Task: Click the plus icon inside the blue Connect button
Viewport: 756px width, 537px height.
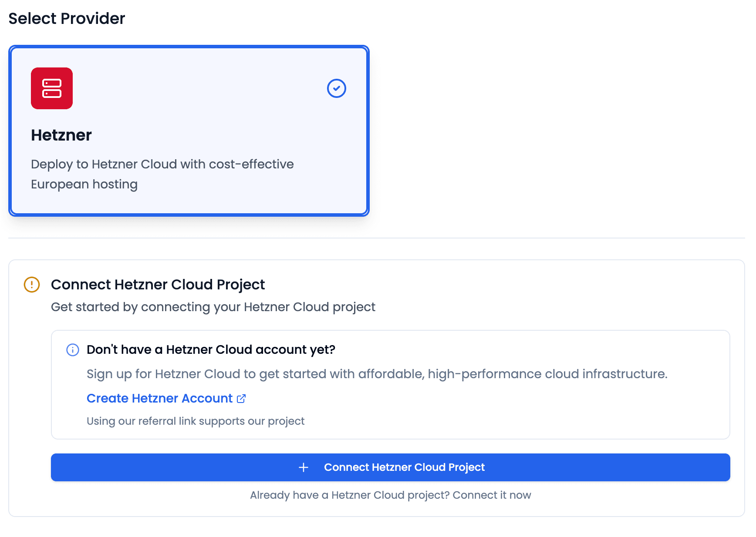Action: (x=303, y=467)
